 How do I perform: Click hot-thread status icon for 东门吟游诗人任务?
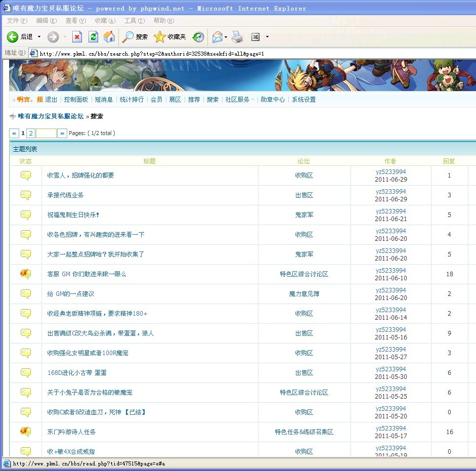pyautogui.click(x=25, y=432)
